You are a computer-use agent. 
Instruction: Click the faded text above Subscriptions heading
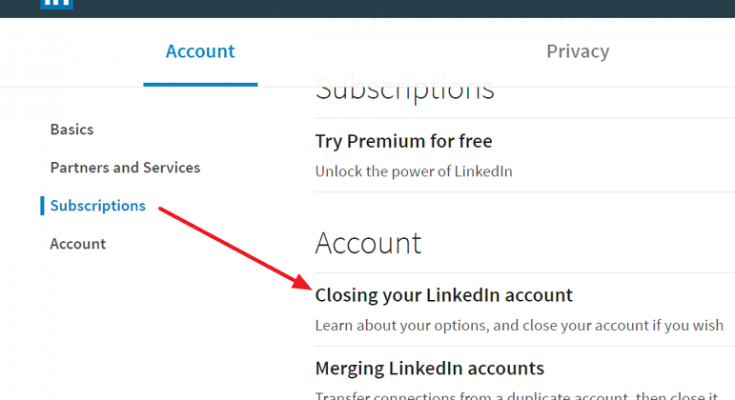click(x=525, y=20)
